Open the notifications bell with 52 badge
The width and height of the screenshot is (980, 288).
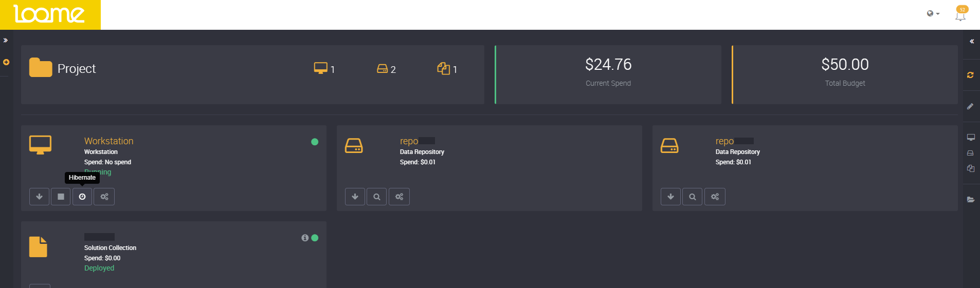[x=960, y=15]
